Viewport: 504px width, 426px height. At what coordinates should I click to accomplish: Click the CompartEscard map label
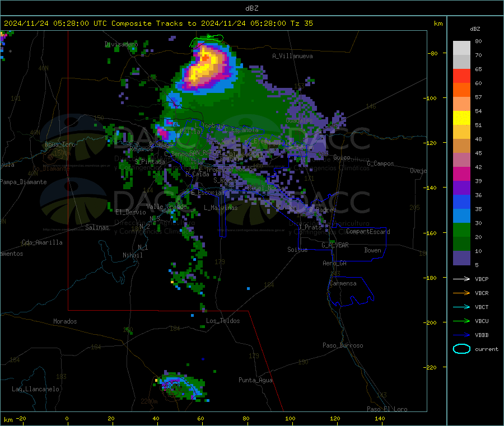(x=368, y=232)
